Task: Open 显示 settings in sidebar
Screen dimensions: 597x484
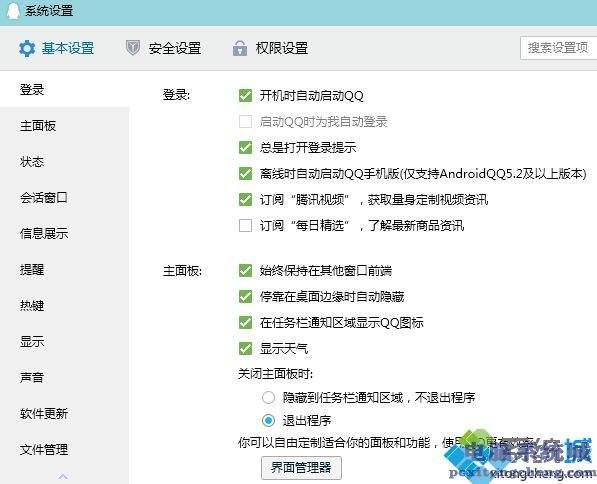Action: click(32, 342)
